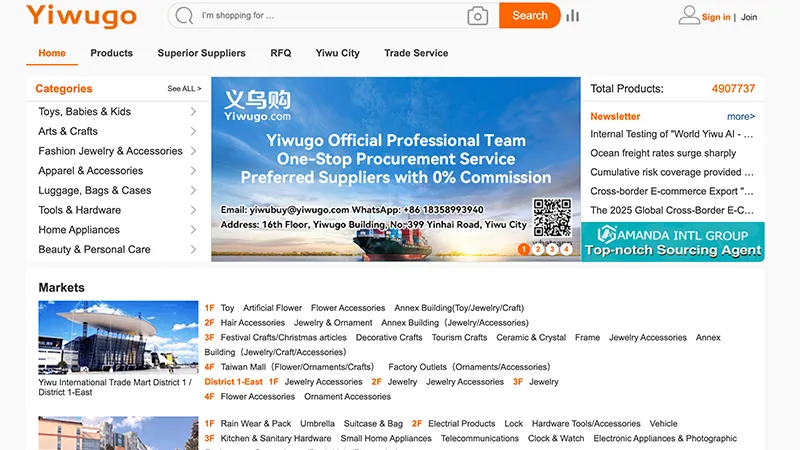Select the Home tab
Image resolution: width=800 pixels, height=450 pixels.
pyautogui.click(x=52, y=53)
